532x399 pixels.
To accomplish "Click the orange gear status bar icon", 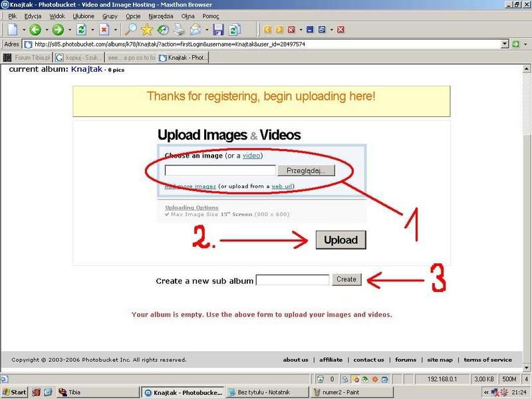I will 375,379.
